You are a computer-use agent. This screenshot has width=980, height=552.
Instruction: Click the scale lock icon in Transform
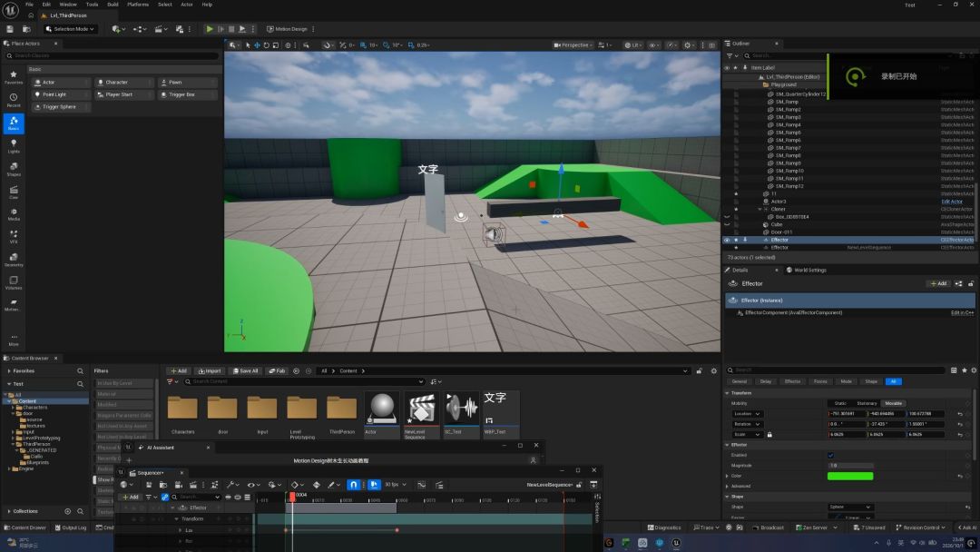click(x=769, y=435)
